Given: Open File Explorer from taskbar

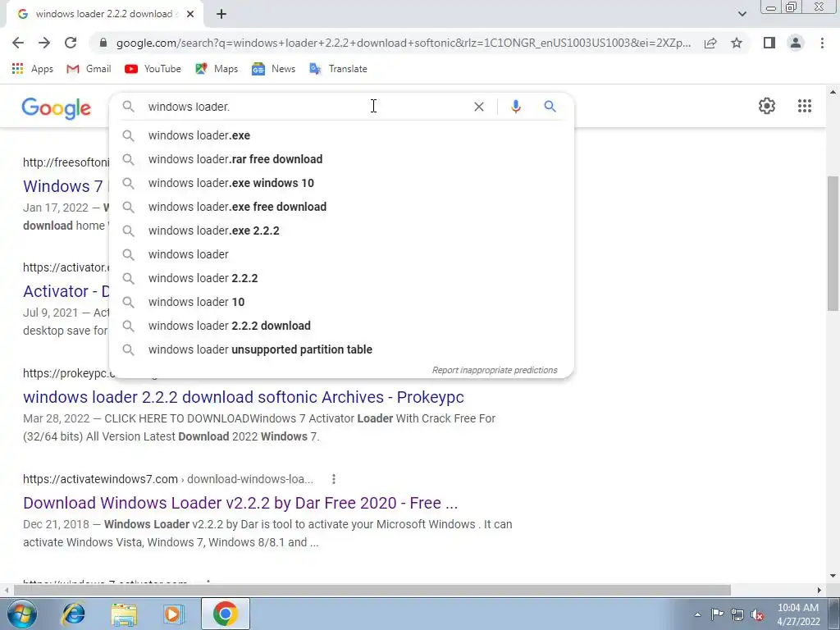Looking at the screenshot, I should pyautogui.click(x=124, y=614).
